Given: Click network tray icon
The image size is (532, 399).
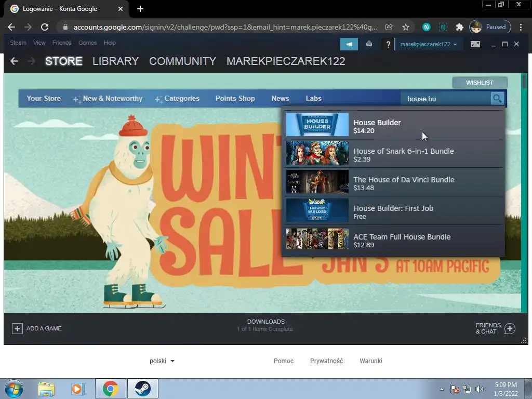Looking at the screenshot, I should [467, 389].
